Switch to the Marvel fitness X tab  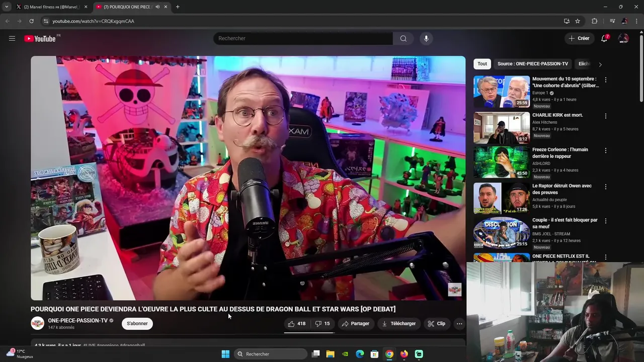click(50, 7)
